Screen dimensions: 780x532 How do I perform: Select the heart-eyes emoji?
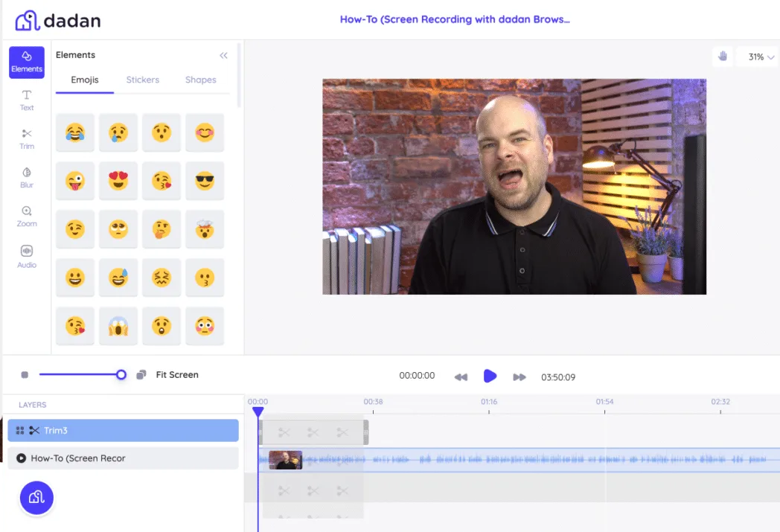pos(118,180)
